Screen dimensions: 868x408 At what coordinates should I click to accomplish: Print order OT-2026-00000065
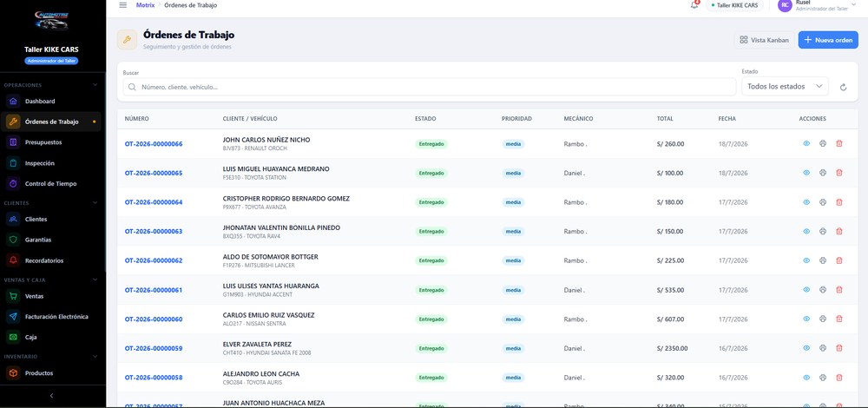(823, 173)
